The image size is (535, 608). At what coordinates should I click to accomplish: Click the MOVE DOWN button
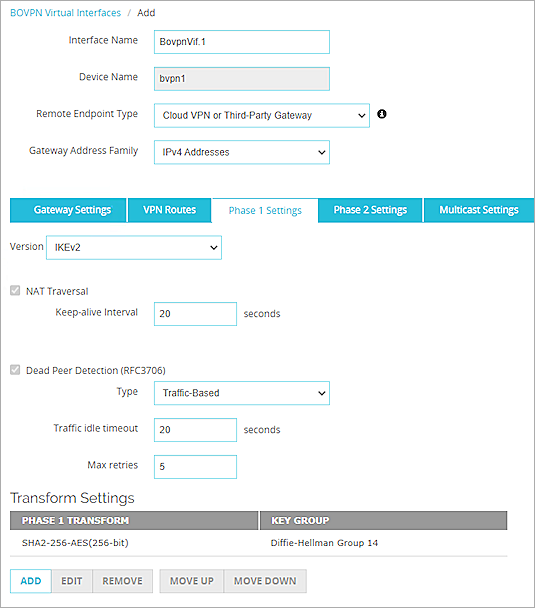265,581
